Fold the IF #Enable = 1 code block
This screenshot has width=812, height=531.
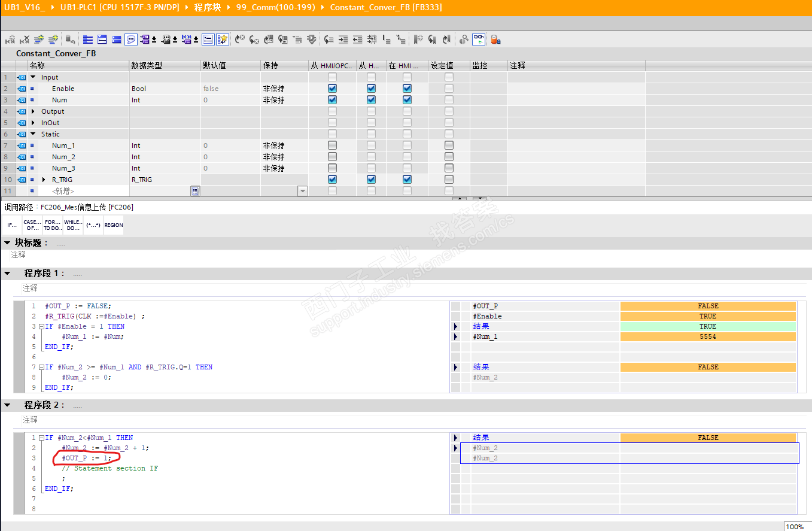pos(41,326)
